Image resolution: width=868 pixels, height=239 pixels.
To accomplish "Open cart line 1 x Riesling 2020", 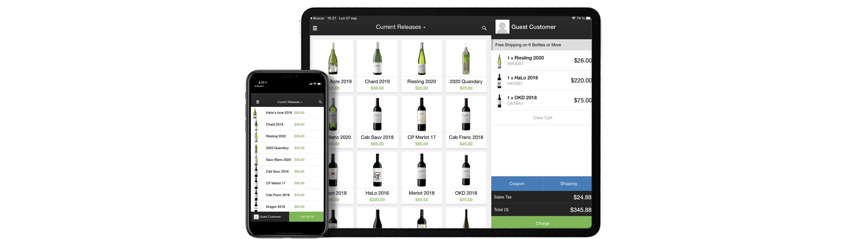I will point(541,61).
